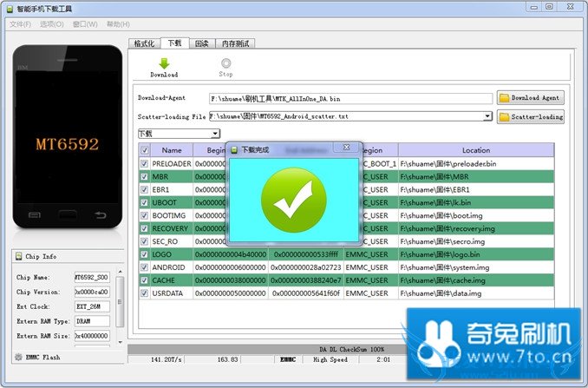Uncheck the EBR1 partition checkbox

144,189
